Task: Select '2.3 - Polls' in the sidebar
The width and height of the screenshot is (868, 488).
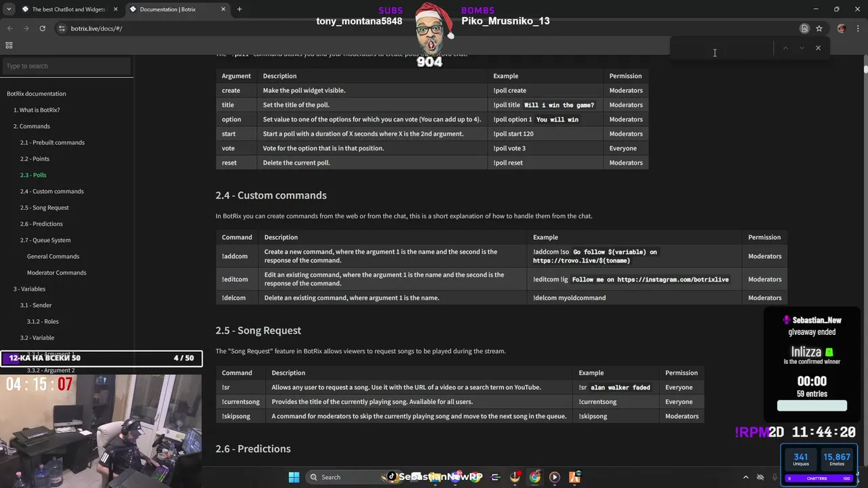Action: coord(33,175)
